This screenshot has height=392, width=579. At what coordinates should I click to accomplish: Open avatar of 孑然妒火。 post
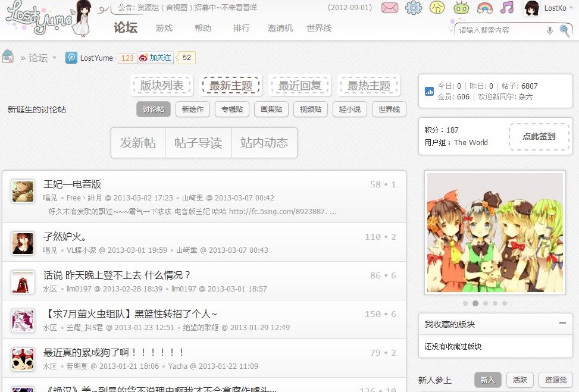(23, 244)
